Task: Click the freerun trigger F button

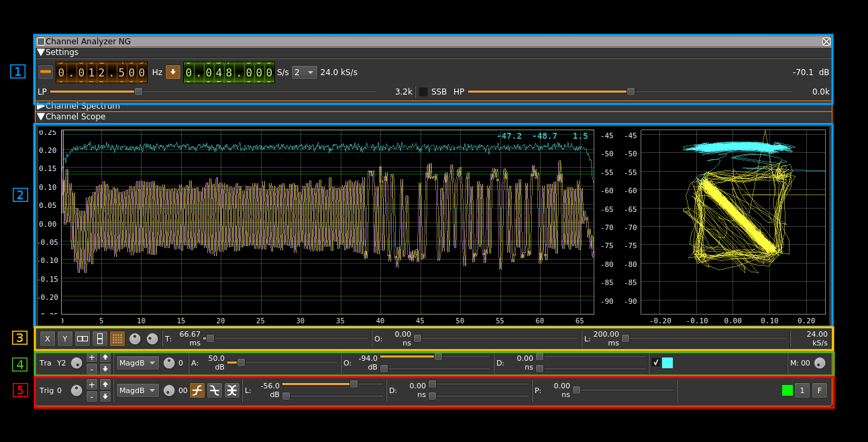Action: (820, 390)
